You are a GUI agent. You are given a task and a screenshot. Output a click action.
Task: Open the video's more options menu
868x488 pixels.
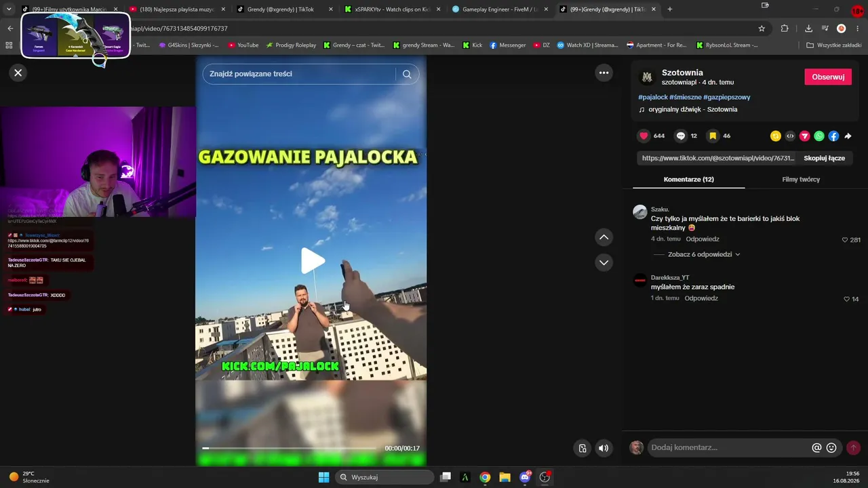tap(604, 73)
